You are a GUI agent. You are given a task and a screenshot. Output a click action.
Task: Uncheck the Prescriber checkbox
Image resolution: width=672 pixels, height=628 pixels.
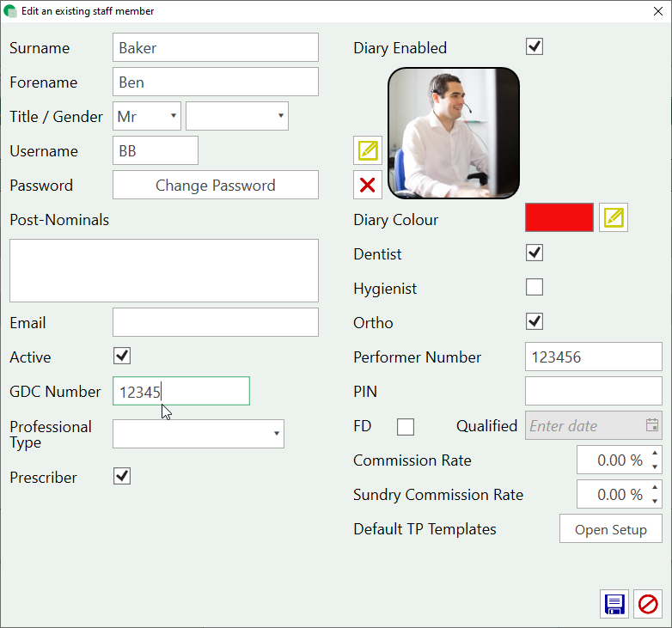point(122,476)
